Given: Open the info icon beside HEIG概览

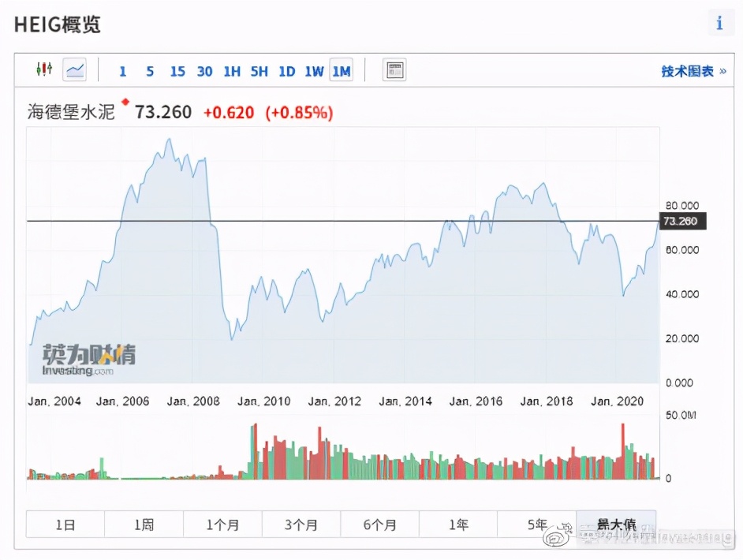Looking at the screenshot, I should coord(719,23).
